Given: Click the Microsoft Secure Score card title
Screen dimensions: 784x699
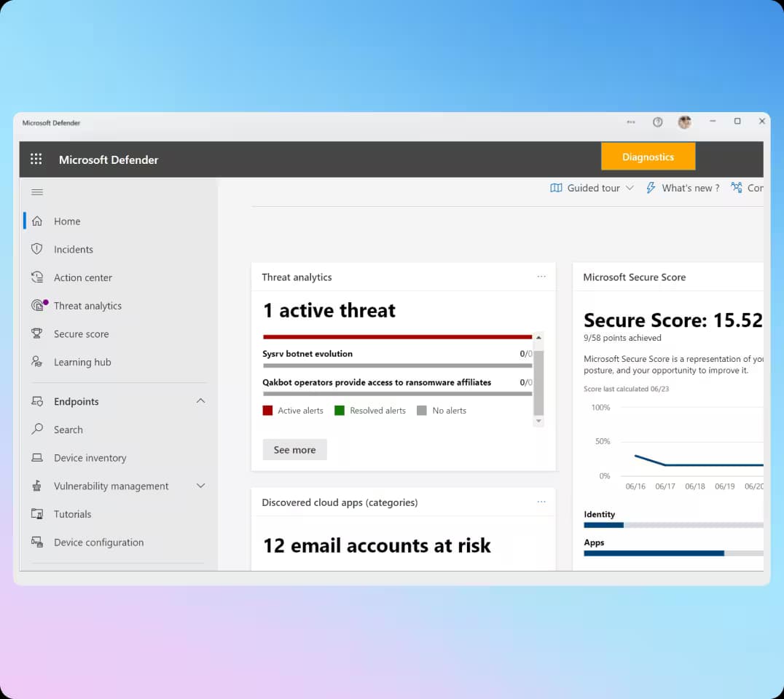Looking at the screenshot, I should [635, 277].
